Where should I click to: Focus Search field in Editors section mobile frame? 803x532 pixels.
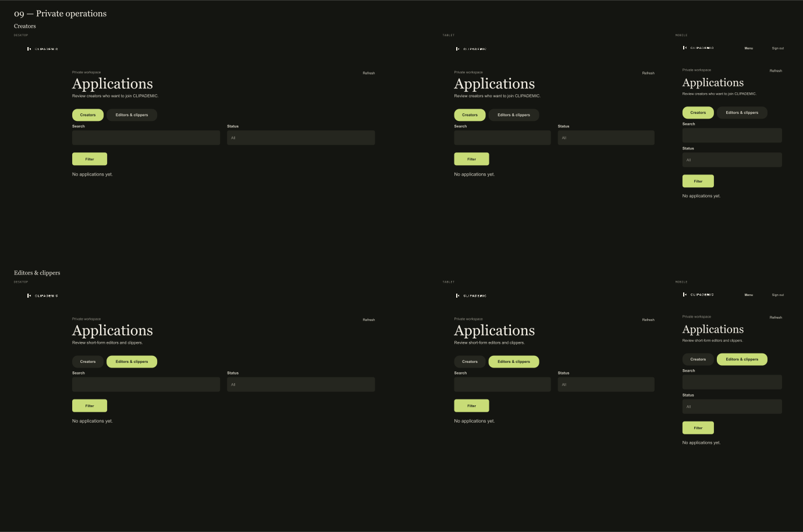click(732, 382)
